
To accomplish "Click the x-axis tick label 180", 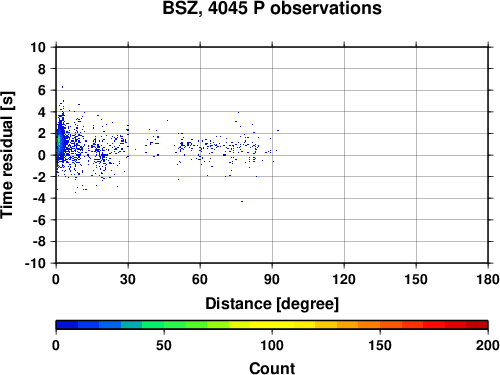I will point(488,279).
